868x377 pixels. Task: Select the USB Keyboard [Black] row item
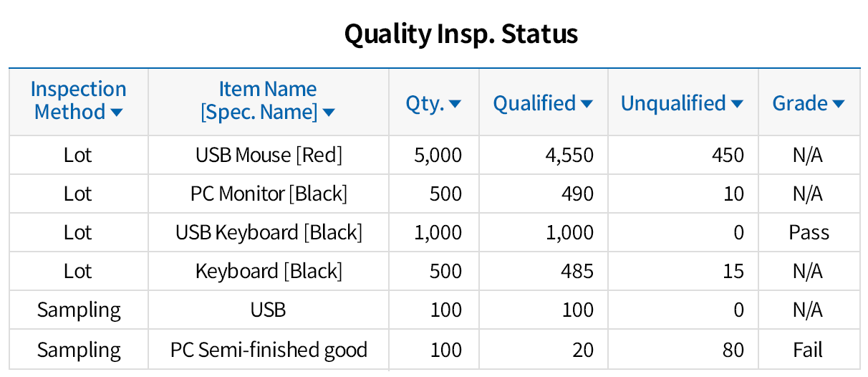pos(269,232)
